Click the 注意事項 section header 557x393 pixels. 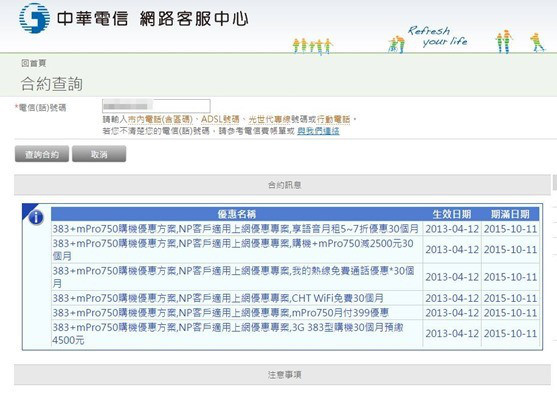pos(282,375)
